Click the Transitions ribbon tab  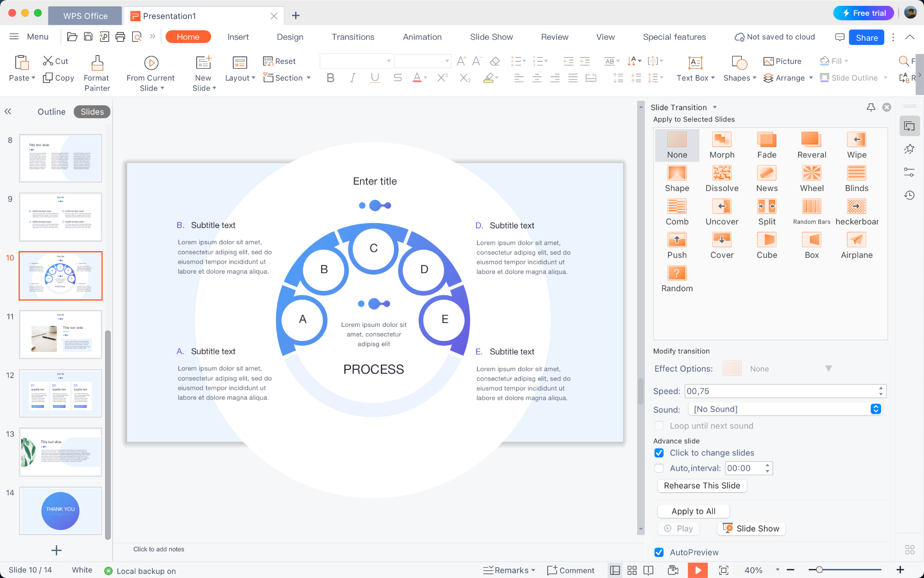click(x=353, y=36)
